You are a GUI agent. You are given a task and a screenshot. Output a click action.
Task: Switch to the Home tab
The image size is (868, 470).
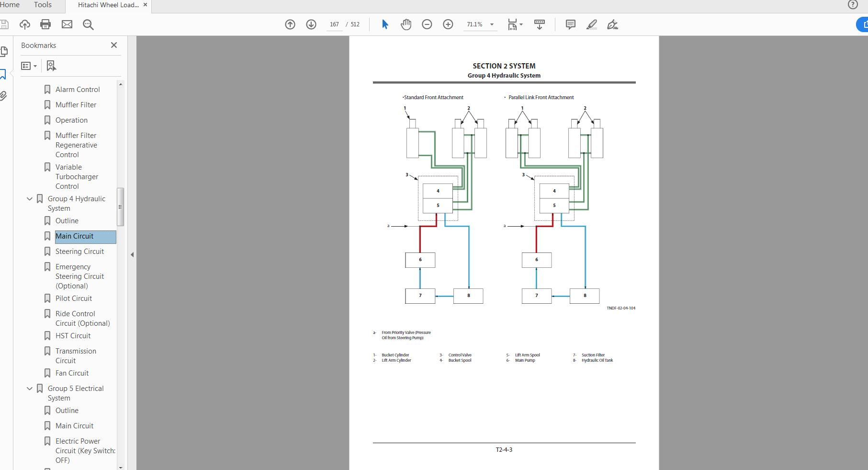click(x=10, y=5)
